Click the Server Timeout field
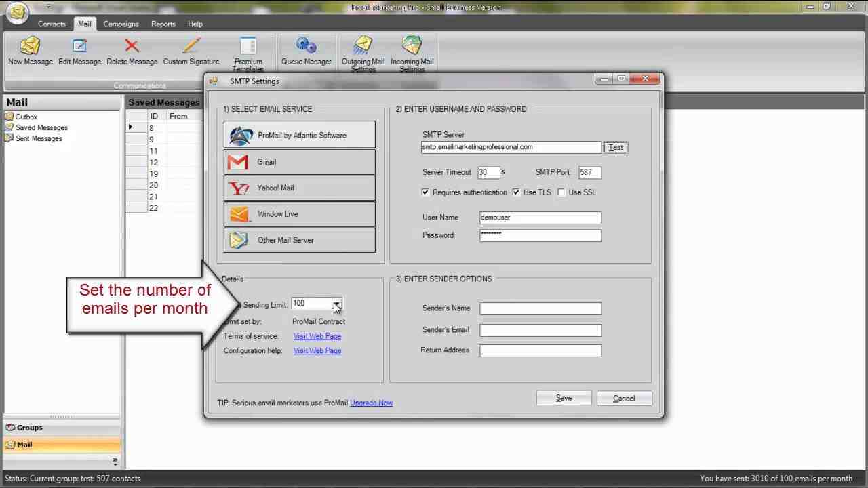 [488, 172]
